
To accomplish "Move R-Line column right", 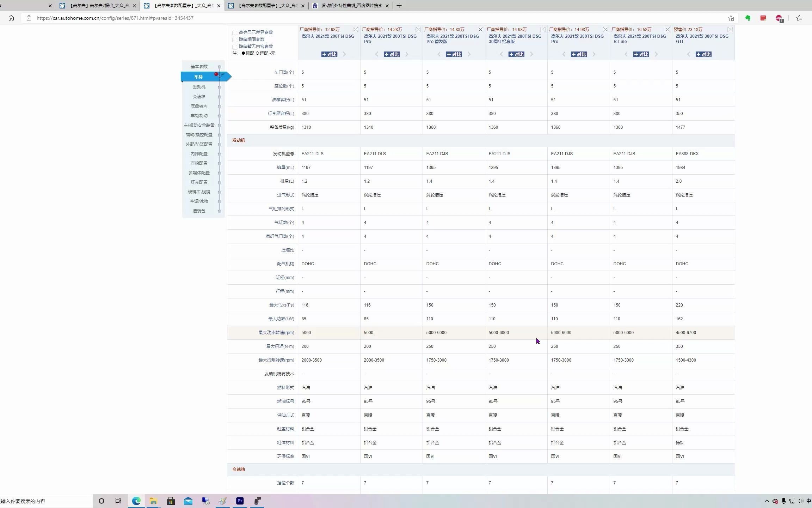I will 656,54.
